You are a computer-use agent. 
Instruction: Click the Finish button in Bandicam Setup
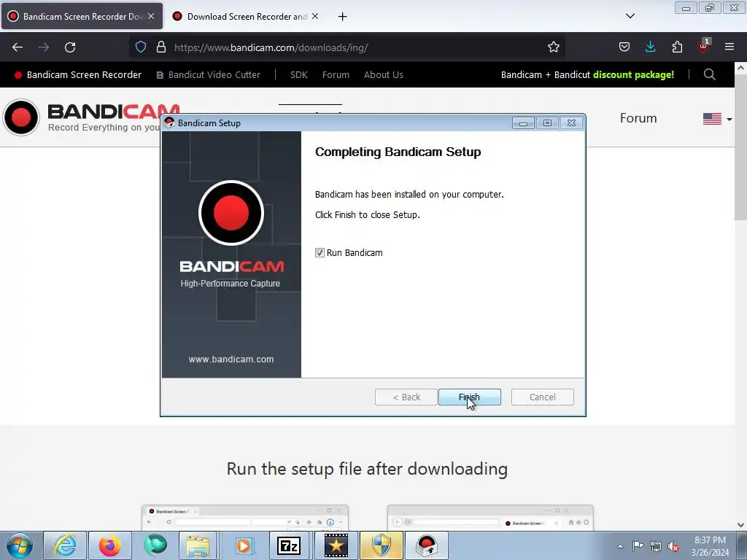click(x=469, y=397)
